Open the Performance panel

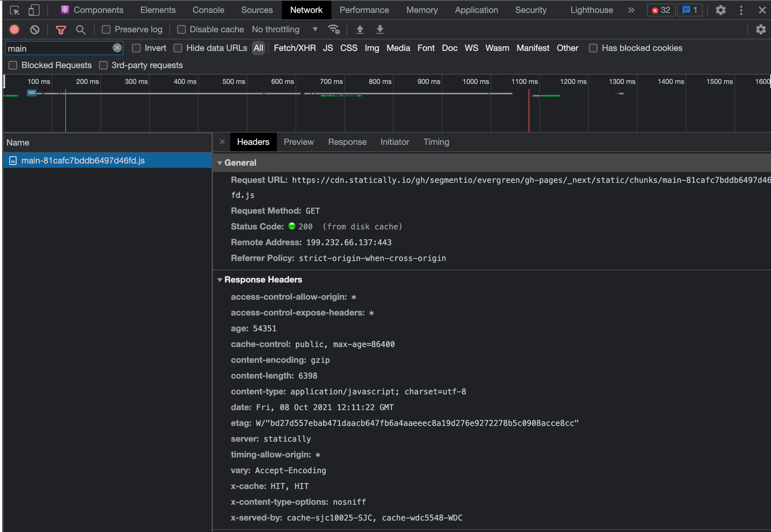point(364,10)
